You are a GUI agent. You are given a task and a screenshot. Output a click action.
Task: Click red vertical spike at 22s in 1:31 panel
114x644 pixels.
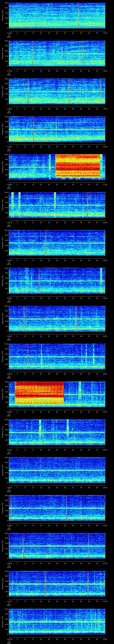pyautogui.click(x=45, y=584)
